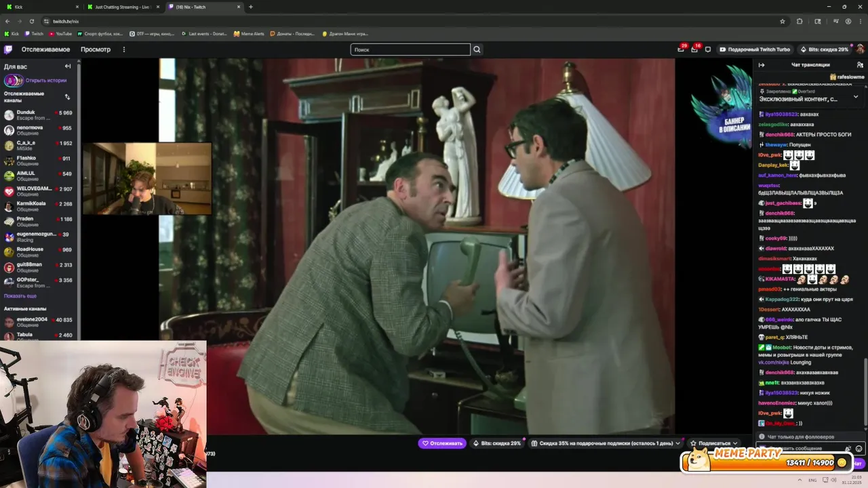868x488 pixels.
Task: Go back using the browser back arrow
Action: tap(7, 21)
